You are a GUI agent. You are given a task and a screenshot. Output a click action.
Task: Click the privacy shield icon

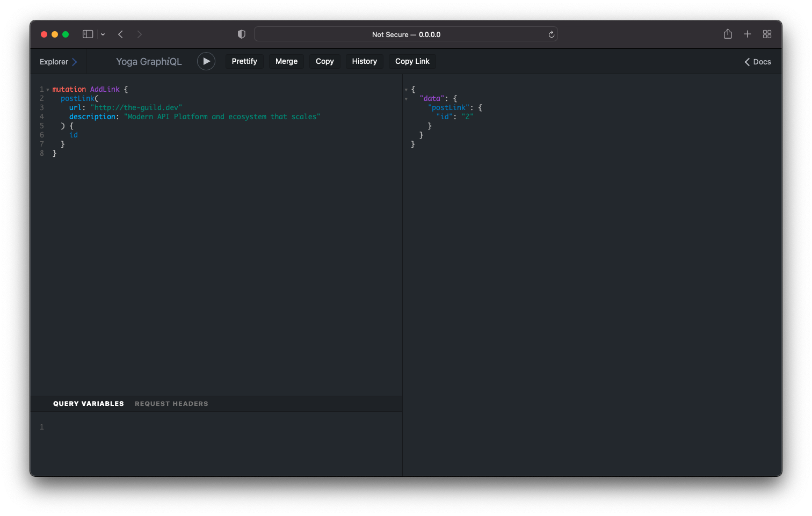click(242, 34)
